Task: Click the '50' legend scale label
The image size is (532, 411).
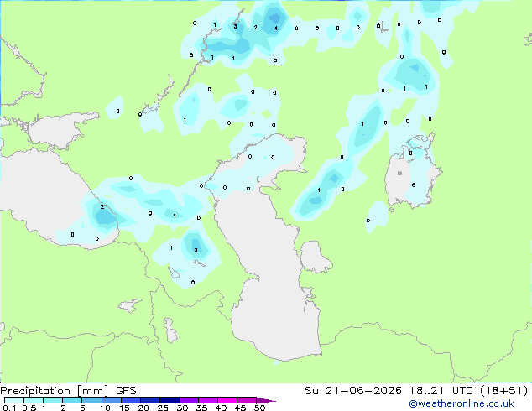Action: click(x=260, y=408)
